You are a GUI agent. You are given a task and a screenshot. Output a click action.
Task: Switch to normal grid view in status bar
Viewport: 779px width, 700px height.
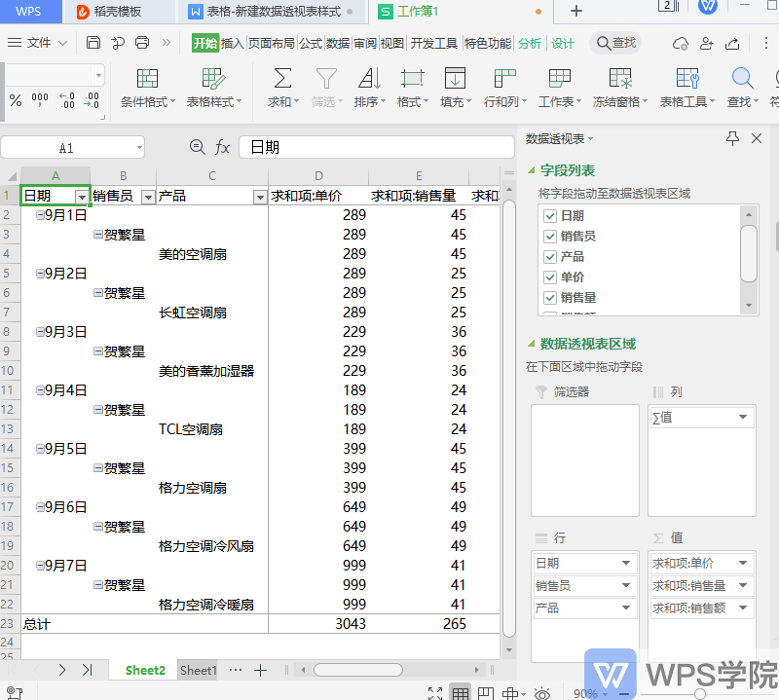pyautogui.click(x=460, y=692)
